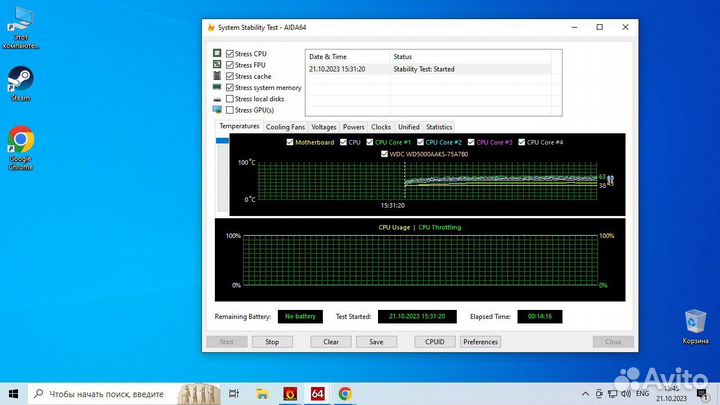
Task: Uncheck Stress CPU
Action: [230, 54]
